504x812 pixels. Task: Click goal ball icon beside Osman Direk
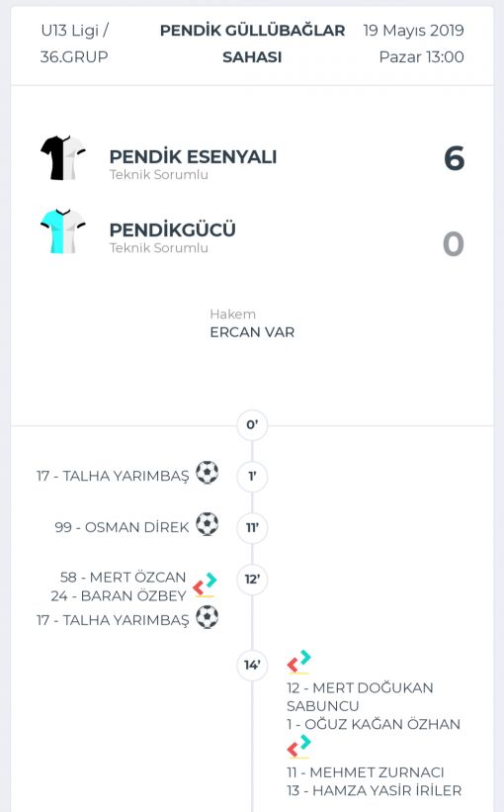(x=207, y=524)
